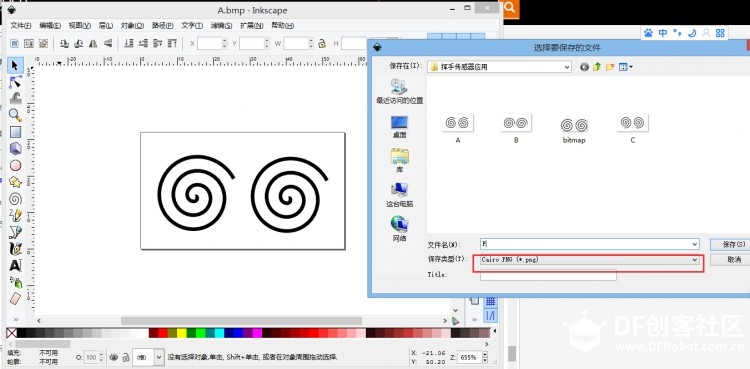Open the 滤镜(S) menu
The image size is (750, 369).
pos(221,25)
